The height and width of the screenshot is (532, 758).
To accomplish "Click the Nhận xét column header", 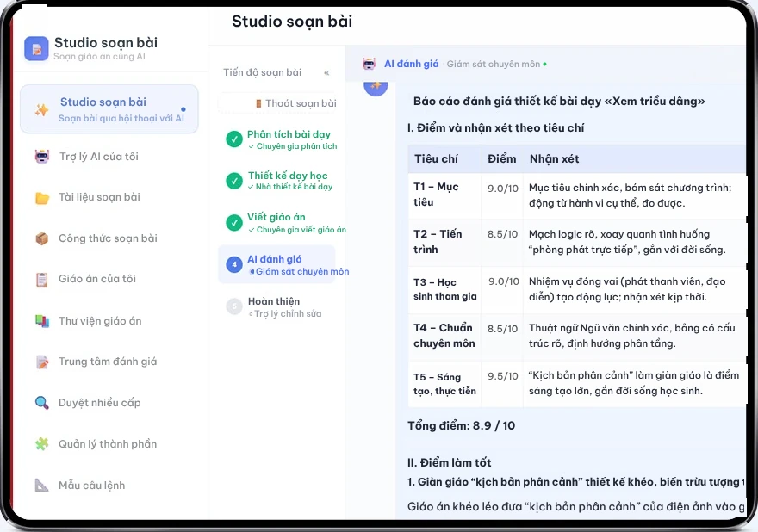I will pos(555,159).
